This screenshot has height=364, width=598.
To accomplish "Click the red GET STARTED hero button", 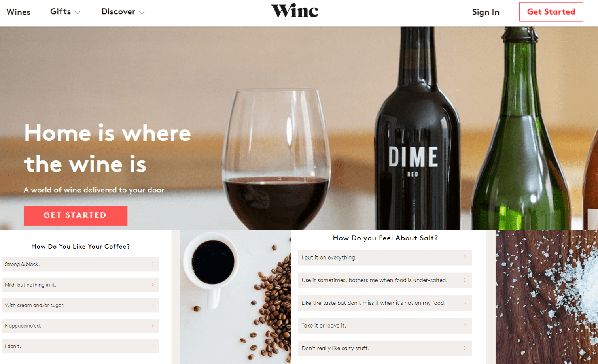I will (x=76, y=215).
